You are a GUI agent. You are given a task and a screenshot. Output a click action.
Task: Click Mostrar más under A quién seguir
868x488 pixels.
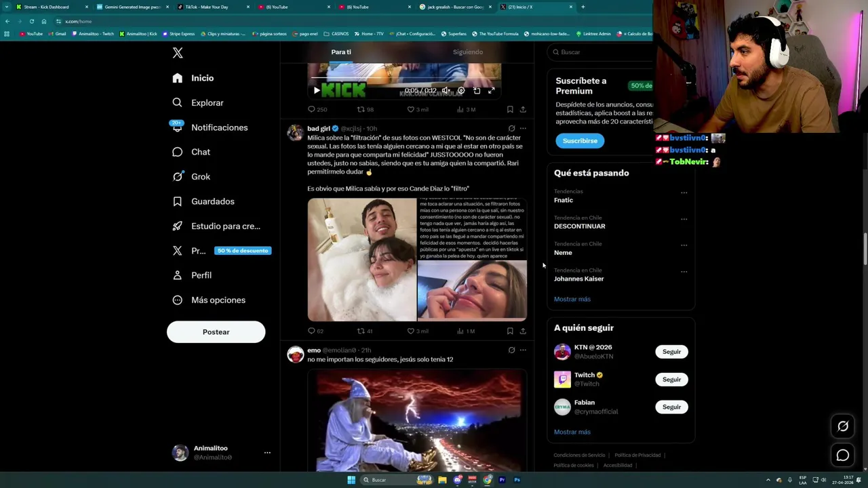point(572,432)
